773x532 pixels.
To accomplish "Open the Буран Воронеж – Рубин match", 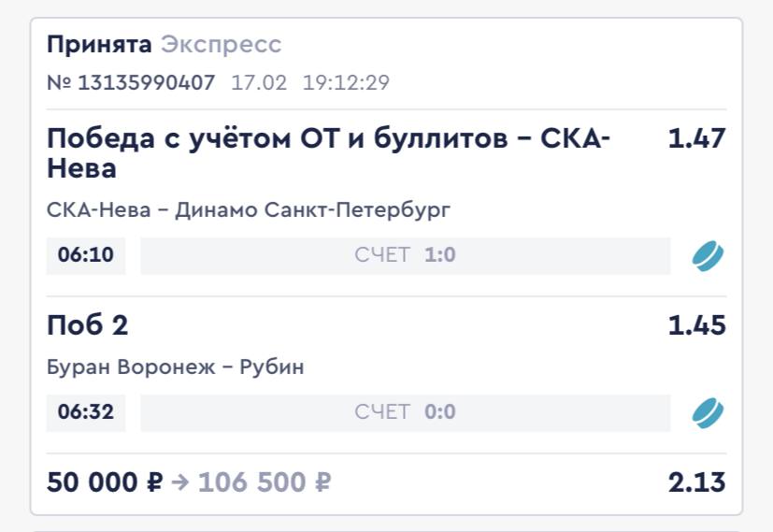I will point(176,367).
